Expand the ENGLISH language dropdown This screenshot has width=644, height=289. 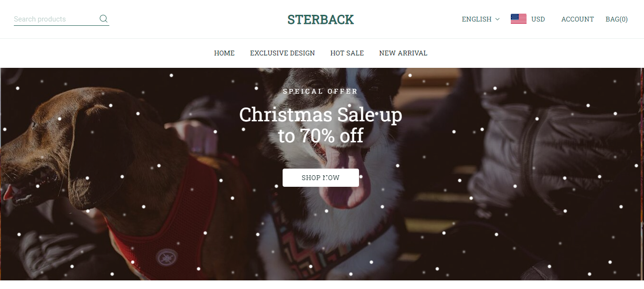tap(481, 19)
